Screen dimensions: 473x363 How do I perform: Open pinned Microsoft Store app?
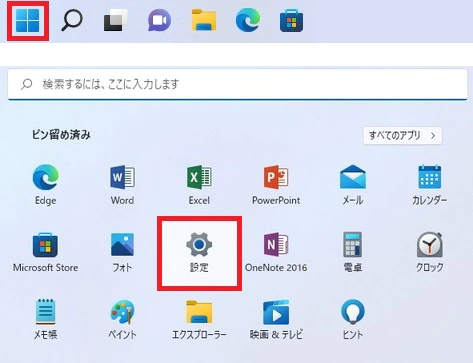tap(46, 252)
